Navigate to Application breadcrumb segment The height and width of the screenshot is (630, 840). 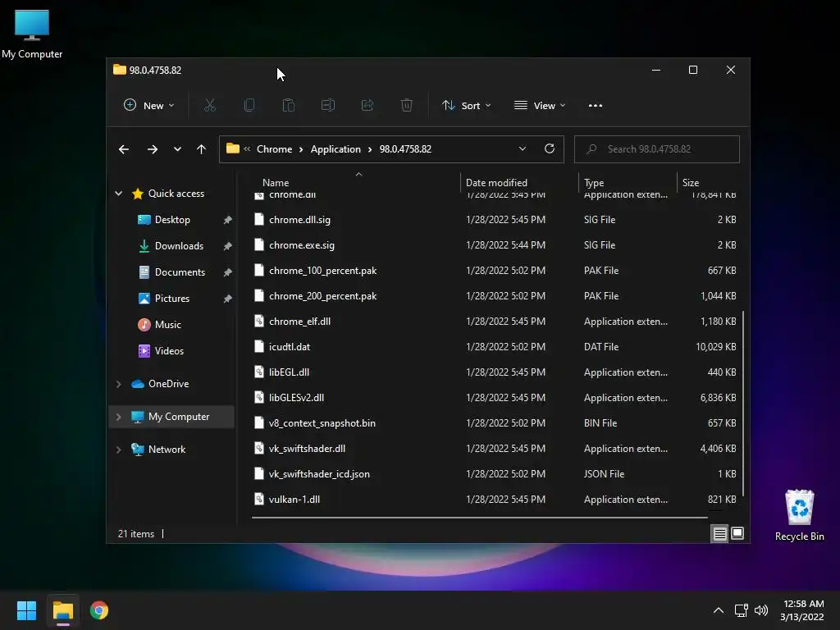[336, 149]
